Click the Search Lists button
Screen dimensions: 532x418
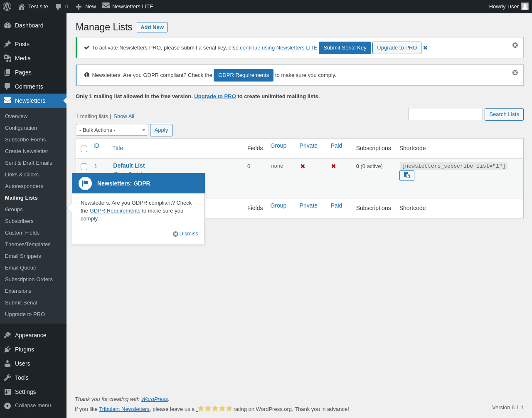pos(504,114)
